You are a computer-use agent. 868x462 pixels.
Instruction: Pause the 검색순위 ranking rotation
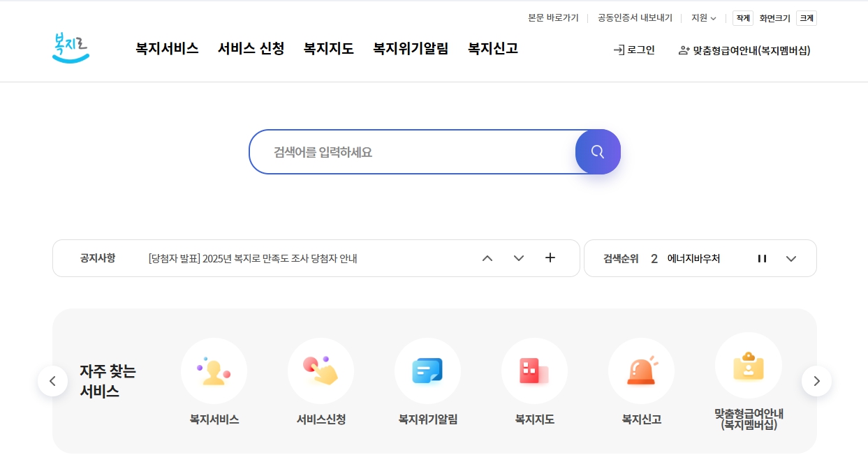(x=762, y=258)
